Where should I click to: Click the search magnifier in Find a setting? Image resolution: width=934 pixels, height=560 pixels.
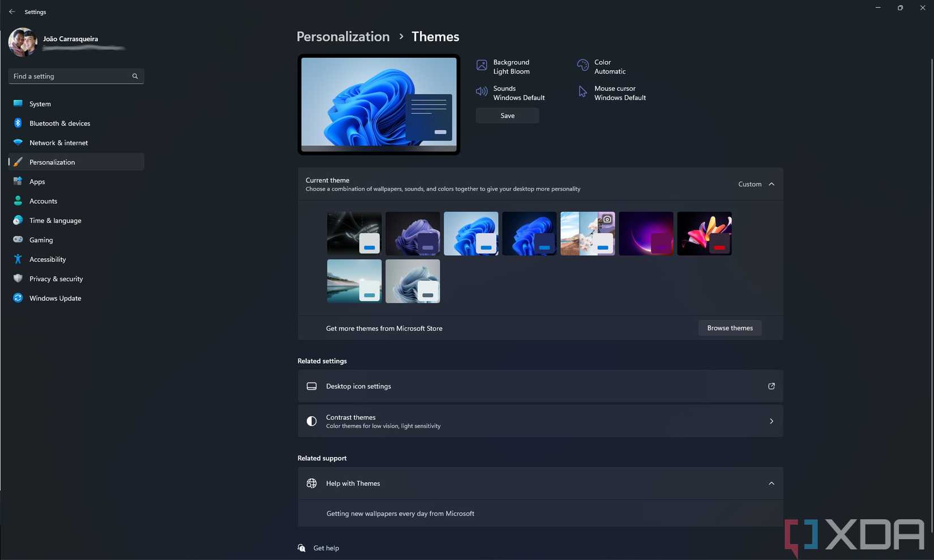point(135,76)
